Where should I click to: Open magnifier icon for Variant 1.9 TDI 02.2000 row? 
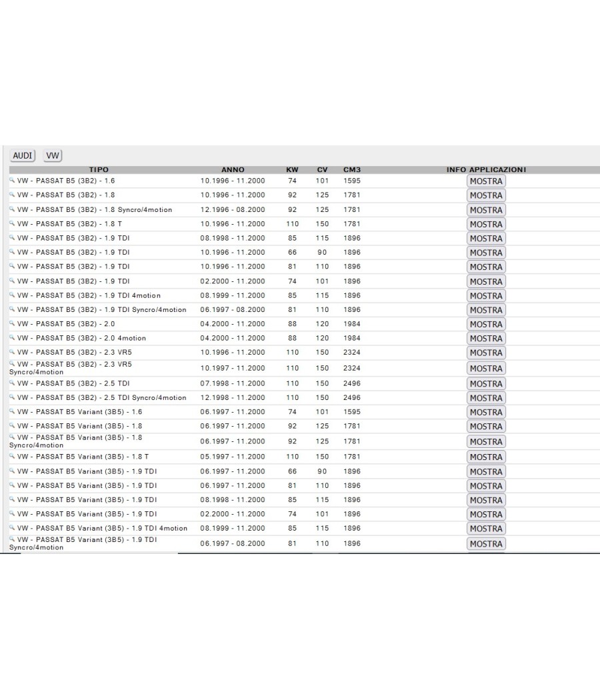click(12, 514)
